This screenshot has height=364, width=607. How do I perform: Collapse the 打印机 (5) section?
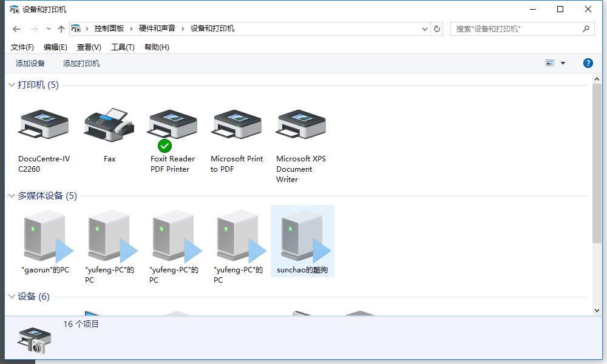11,85
